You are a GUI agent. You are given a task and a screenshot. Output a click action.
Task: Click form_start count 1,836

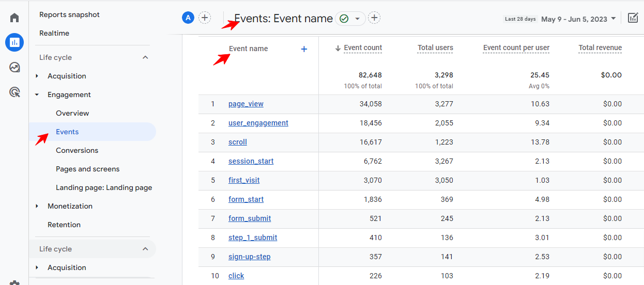point(373,199)
